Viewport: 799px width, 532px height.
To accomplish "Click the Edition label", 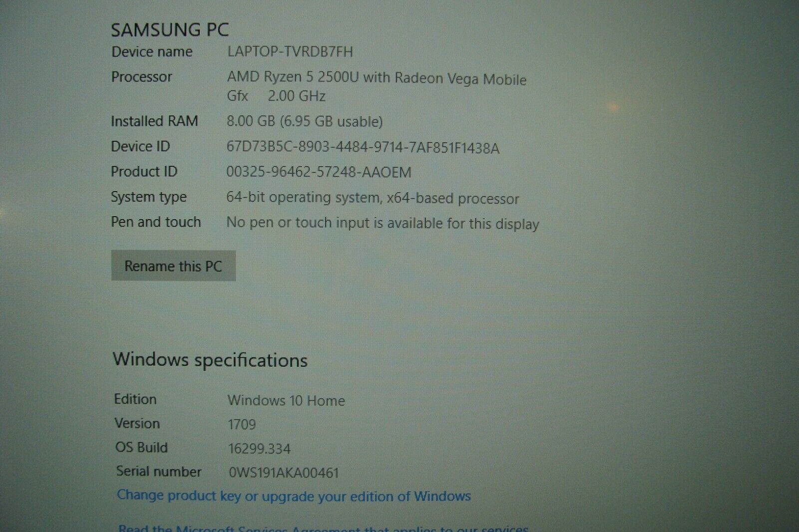I will click(135, 399).
